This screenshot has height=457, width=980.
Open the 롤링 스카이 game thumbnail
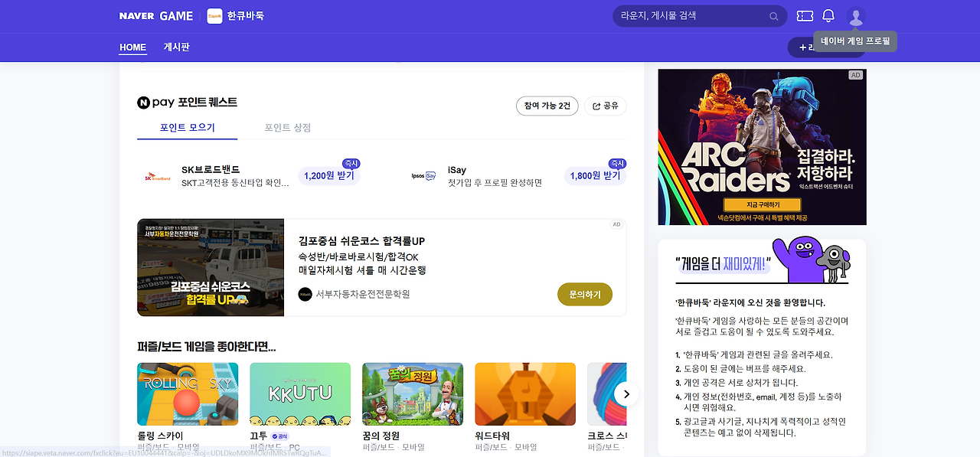pos(188,394)
